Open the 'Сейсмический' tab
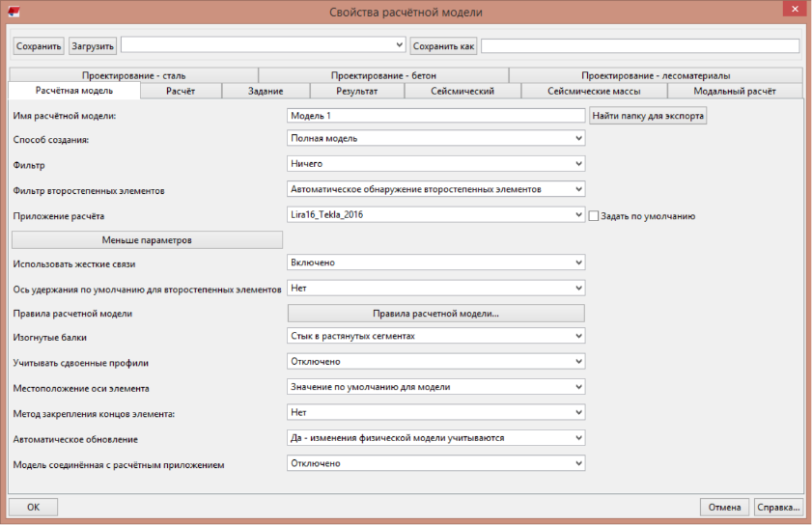The height and width of the screenshot is (525, 812). pyautogui.click(x=462, y=91)
